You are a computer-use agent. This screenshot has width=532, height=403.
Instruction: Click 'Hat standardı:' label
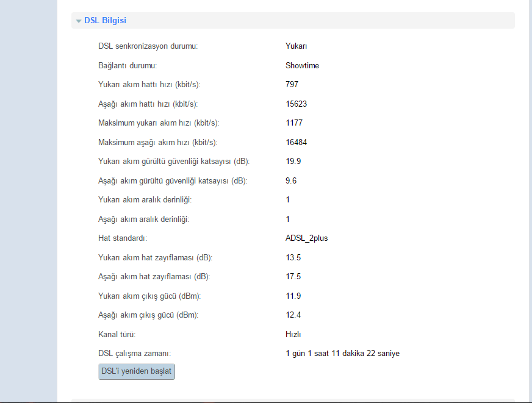coord(123,238)
